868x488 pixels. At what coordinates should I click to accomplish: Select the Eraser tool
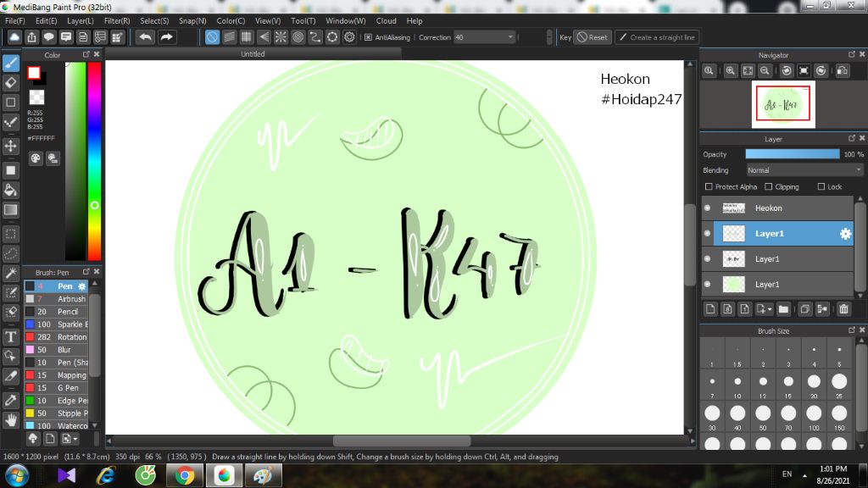pos(10,83)
